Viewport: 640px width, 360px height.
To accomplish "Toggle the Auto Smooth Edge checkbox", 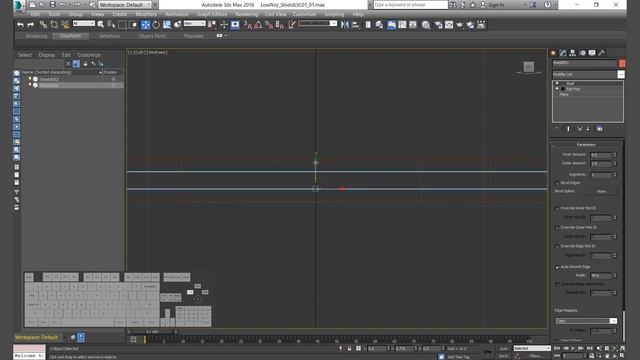I will point(557,267).
